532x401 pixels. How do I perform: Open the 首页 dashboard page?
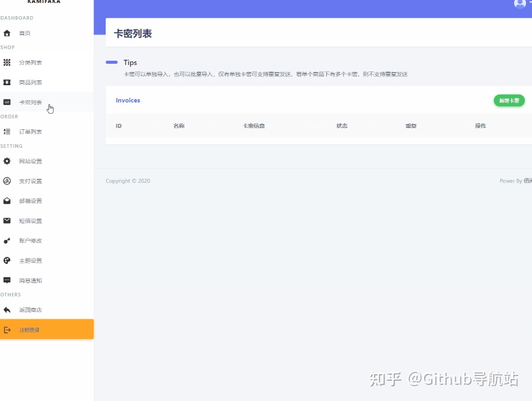coord(47,33)
